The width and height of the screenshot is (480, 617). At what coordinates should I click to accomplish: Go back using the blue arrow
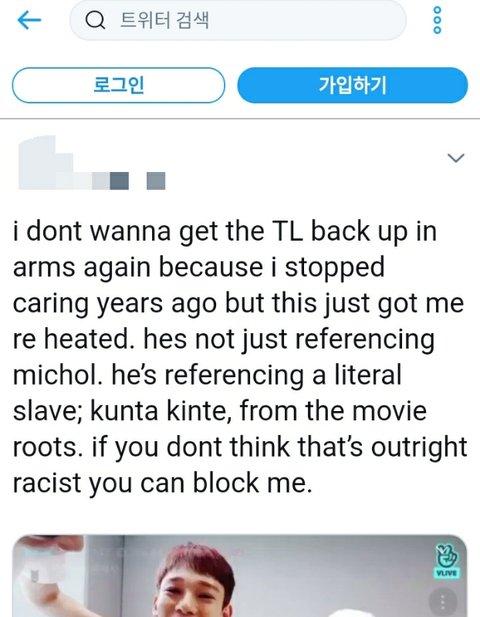tap(29, 20)
